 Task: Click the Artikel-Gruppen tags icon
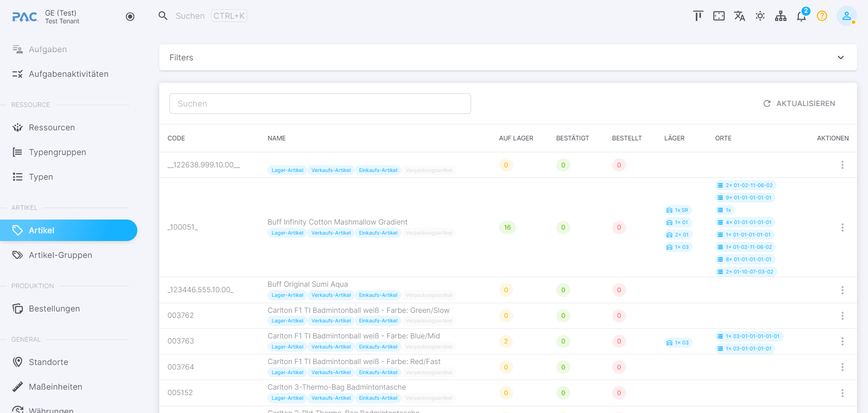click(17, 255)
